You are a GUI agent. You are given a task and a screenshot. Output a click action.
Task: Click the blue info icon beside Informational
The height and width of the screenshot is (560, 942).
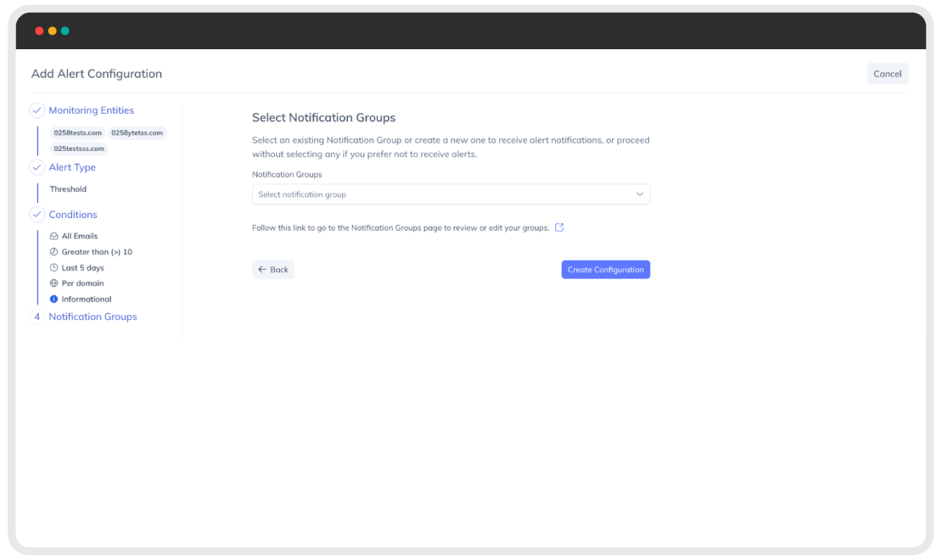point(54,300)
